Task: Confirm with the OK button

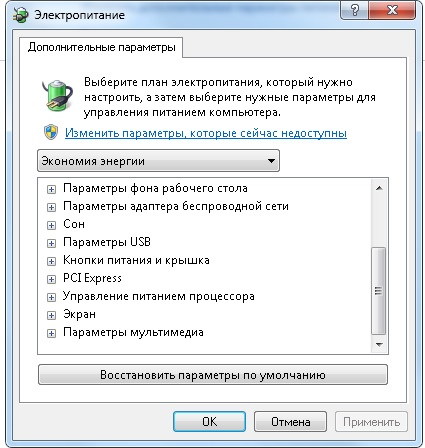Action: (x=209, y=422)
